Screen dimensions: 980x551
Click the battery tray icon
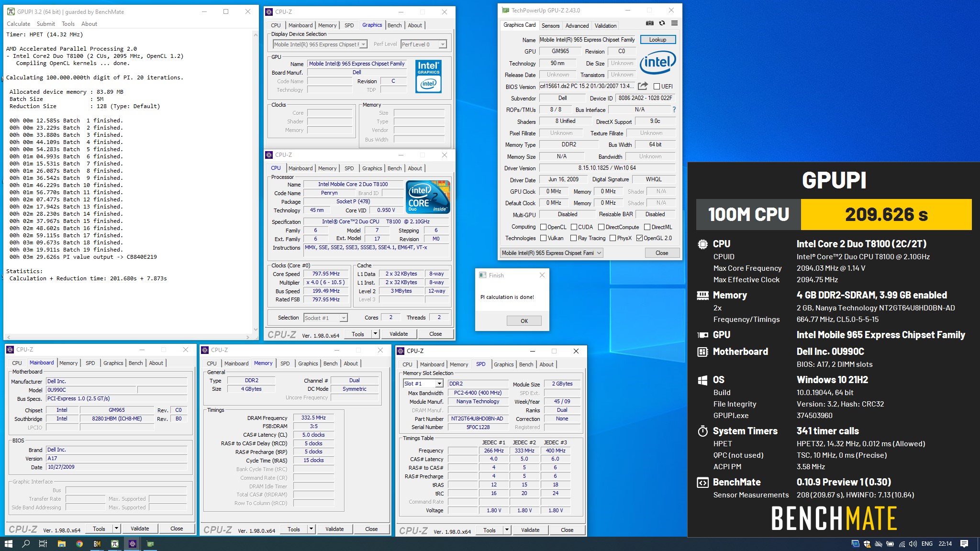(890, 544)
